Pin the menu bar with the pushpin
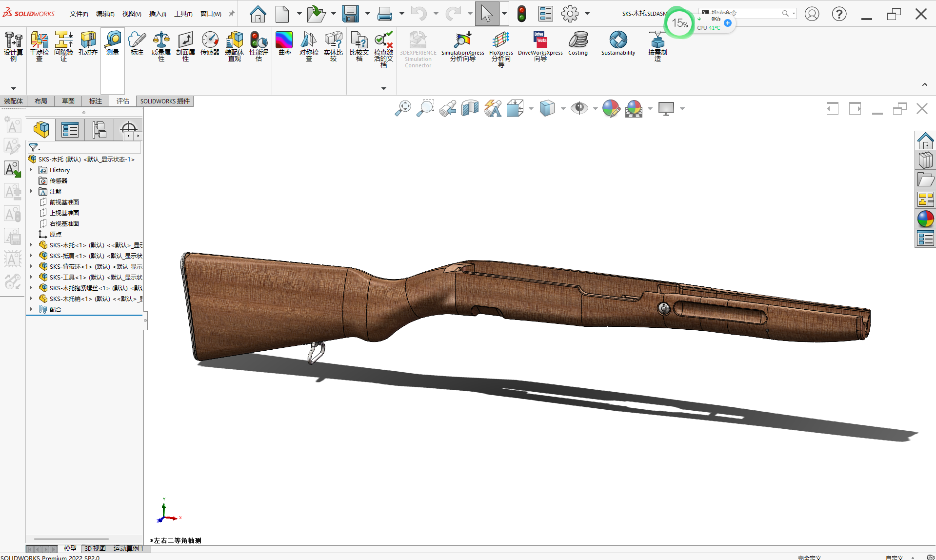 coord(232,14)
